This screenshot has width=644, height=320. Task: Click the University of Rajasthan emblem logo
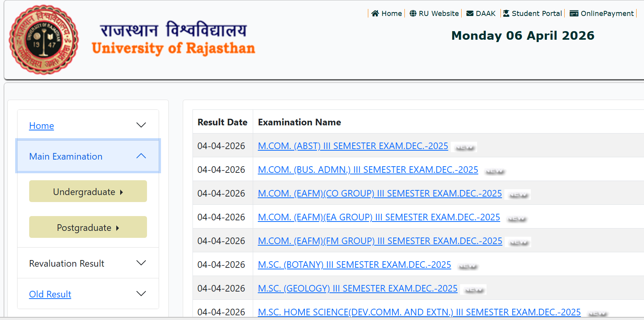(44, 40)
